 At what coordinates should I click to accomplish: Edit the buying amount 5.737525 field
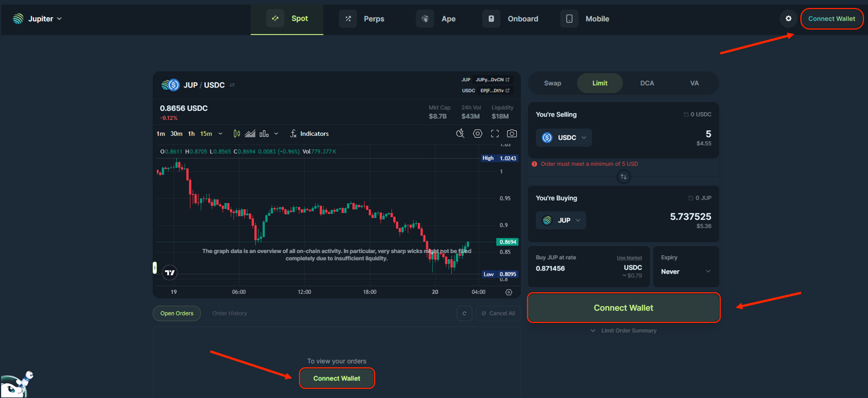tap(691, 217)
